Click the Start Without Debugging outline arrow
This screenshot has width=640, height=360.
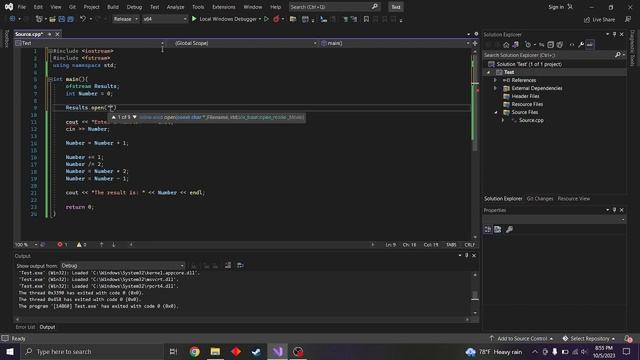(266, 19)
